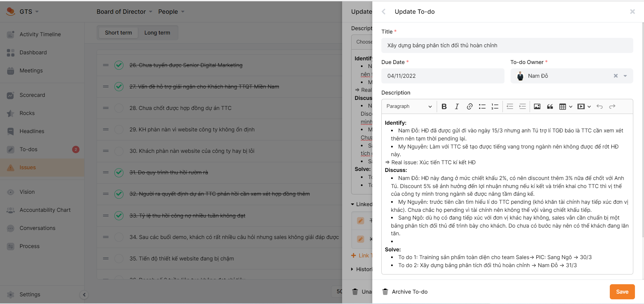The height and width of the screenshot is (304, 644).
Task: Decrease indent in description editor
Action: click(x=510, y=107)
